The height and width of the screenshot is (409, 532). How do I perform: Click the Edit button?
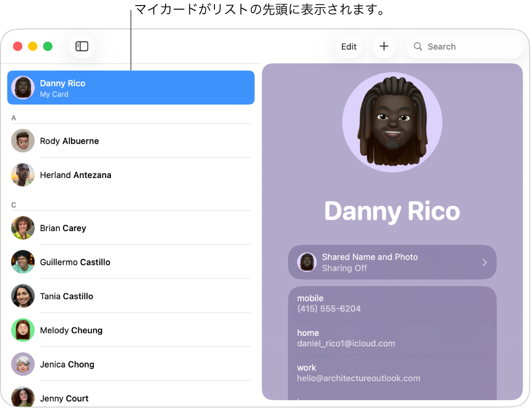349,46
